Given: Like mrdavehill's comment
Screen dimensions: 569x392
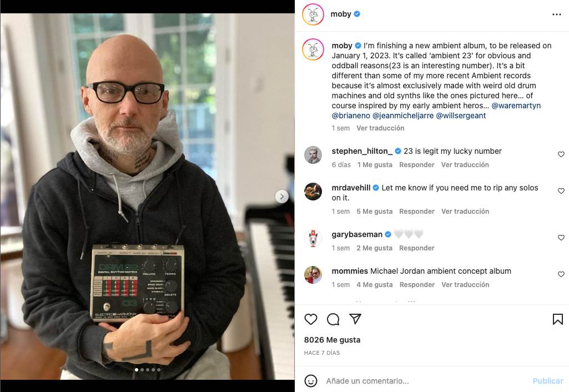Looking at the screenshot, I should point(561,191).
